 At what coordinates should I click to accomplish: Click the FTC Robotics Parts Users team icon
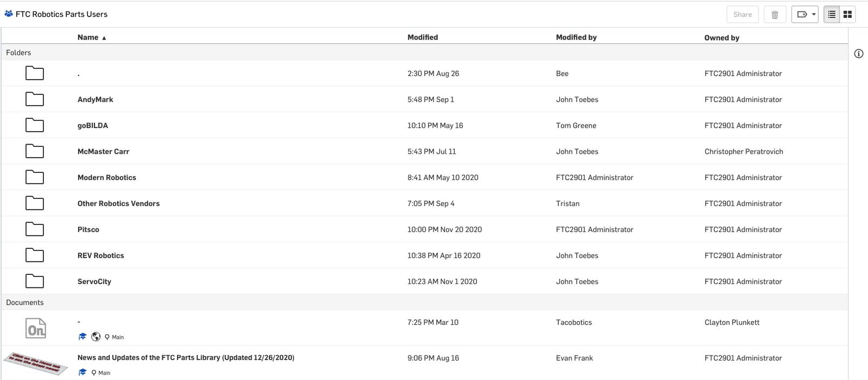point(9,14)
